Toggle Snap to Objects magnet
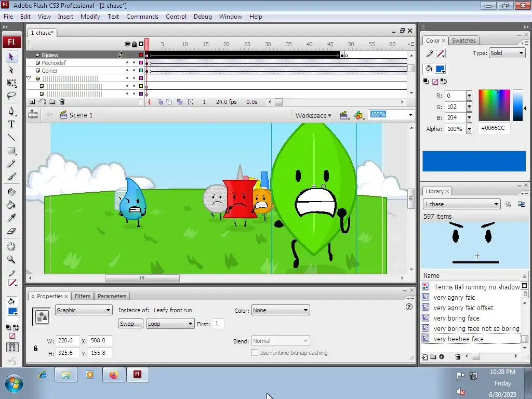The width and height of the screenshot is (532, 399). pos(12,347)
